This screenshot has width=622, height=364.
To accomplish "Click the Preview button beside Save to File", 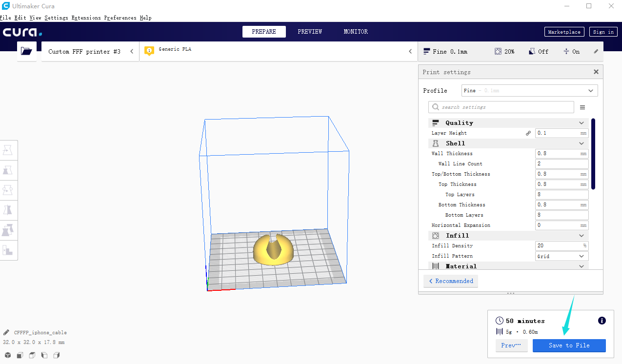I will point(511,345).
